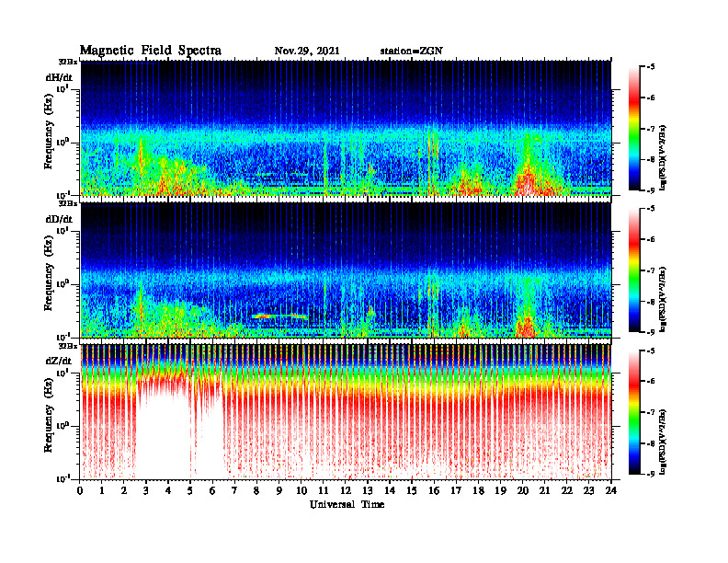Click the red burst near hour 20 in dH/dt panel
This screenshot has width=728, height=563.
pos(526,184)
